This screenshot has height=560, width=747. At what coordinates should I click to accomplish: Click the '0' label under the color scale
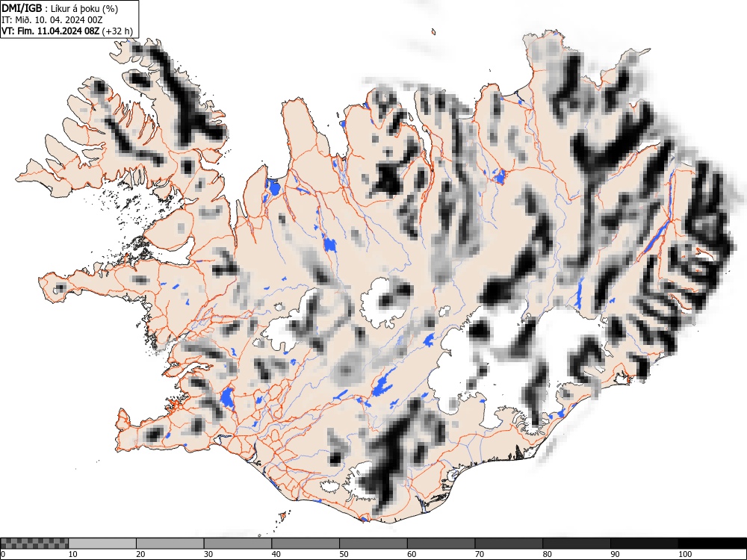(3, 554)
